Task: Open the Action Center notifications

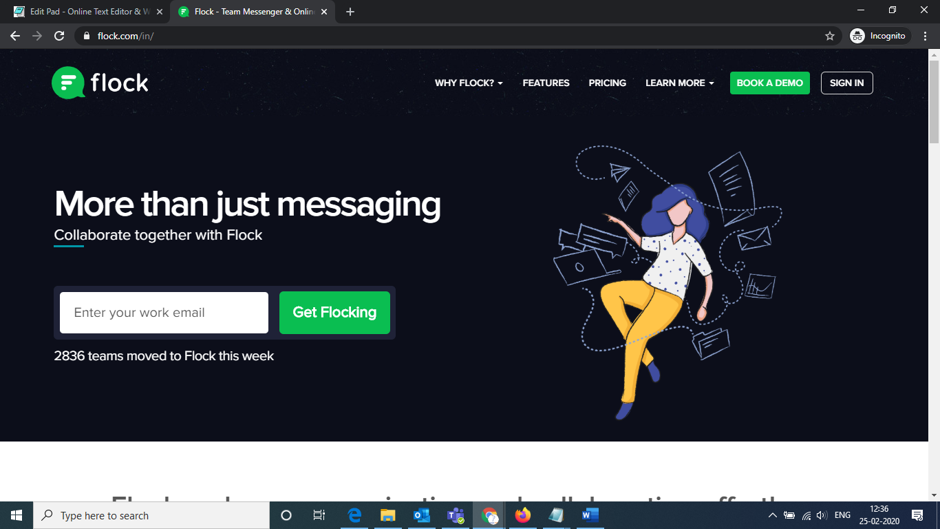Action: click(917, 515)
